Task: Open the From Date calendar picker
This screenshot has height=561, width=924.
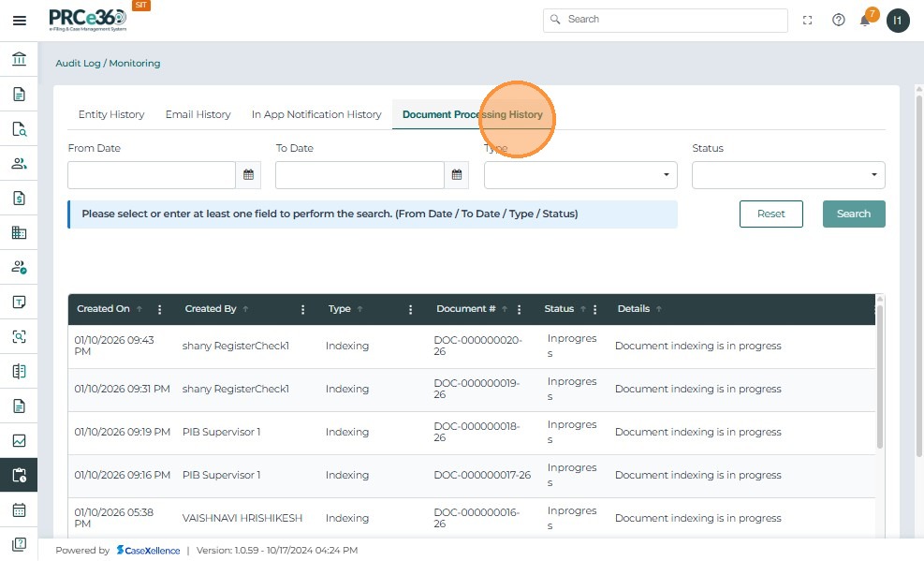Action: pyautogui.click(x=248, y=175)
